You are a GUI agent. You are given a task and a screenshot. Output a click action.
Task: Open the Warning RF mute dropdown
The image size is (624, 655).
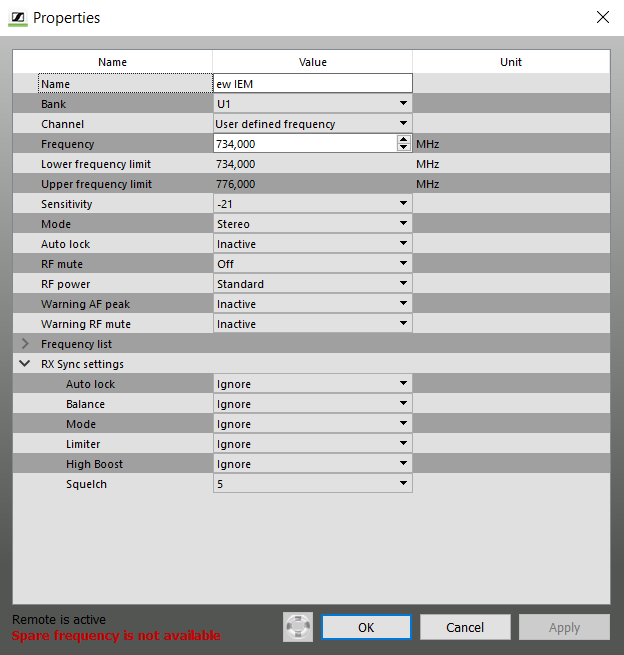[312, 324]
